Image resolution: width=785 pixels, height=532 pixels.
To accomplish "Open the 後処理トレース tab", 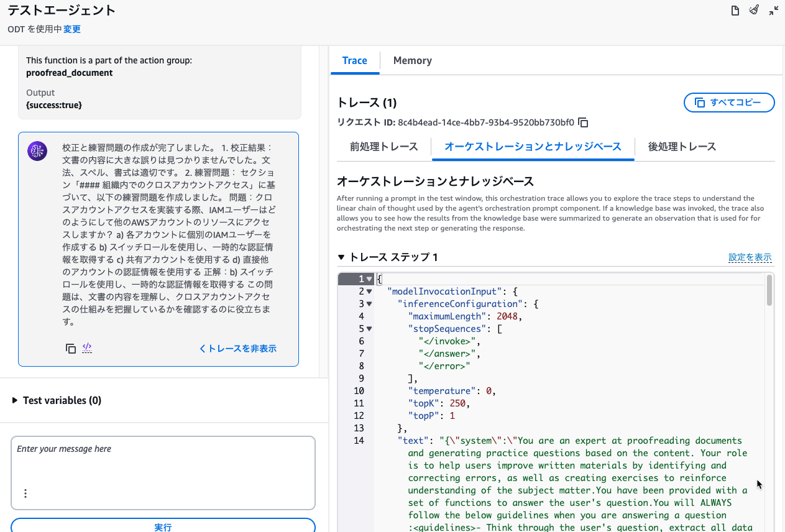I will [x=682, y=147].
